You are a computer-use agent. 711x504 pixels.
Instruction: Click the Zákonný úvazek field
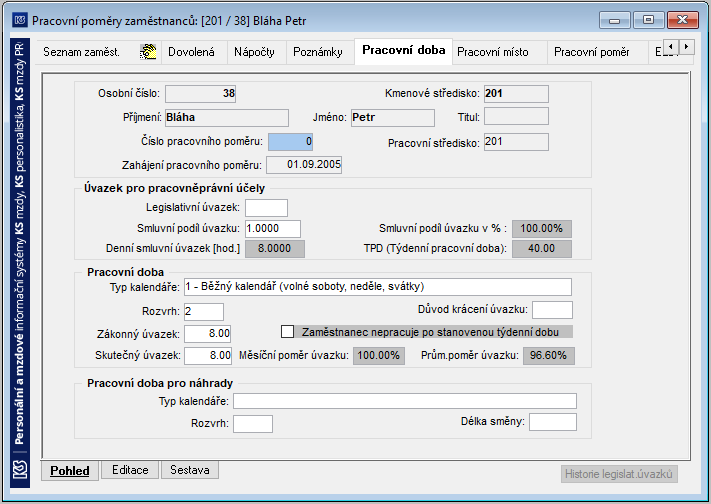coord(208,334)
